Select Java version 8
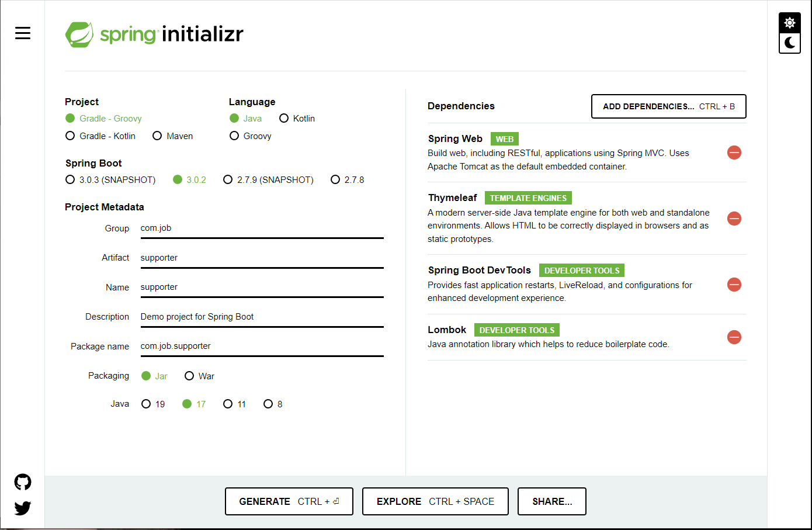 [273, 404]
